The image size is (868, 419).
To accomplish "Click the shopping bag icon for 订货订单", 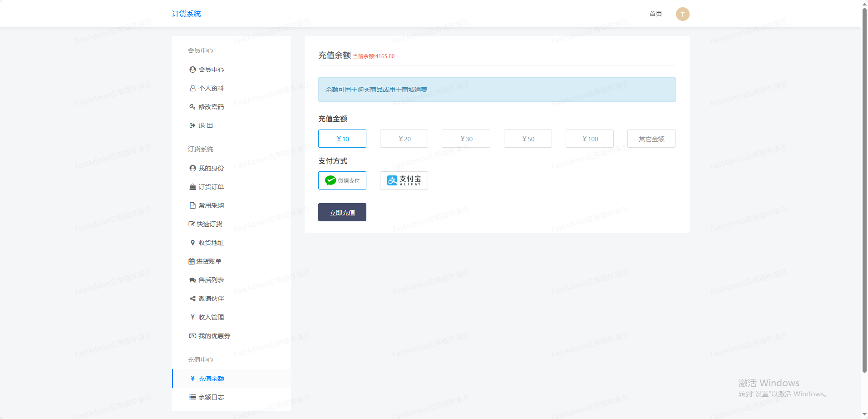I will click(192, 187).
